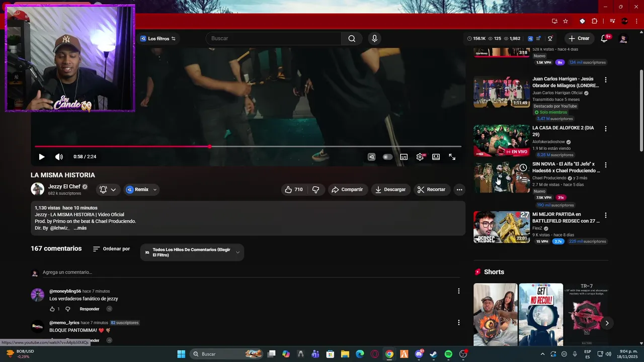Click the Recortar clip button
The image size is (644, 362).
coord(432,190)
